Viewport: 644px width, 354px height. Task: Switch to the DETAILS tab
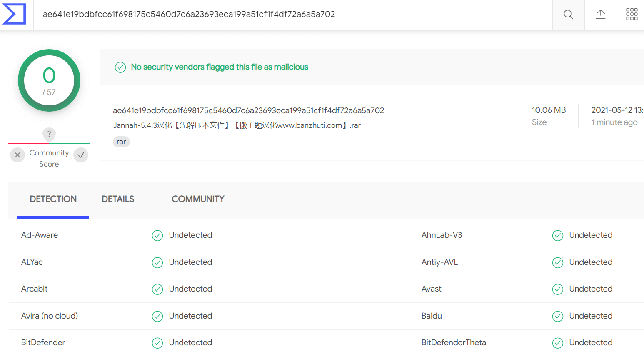(118, 199)
